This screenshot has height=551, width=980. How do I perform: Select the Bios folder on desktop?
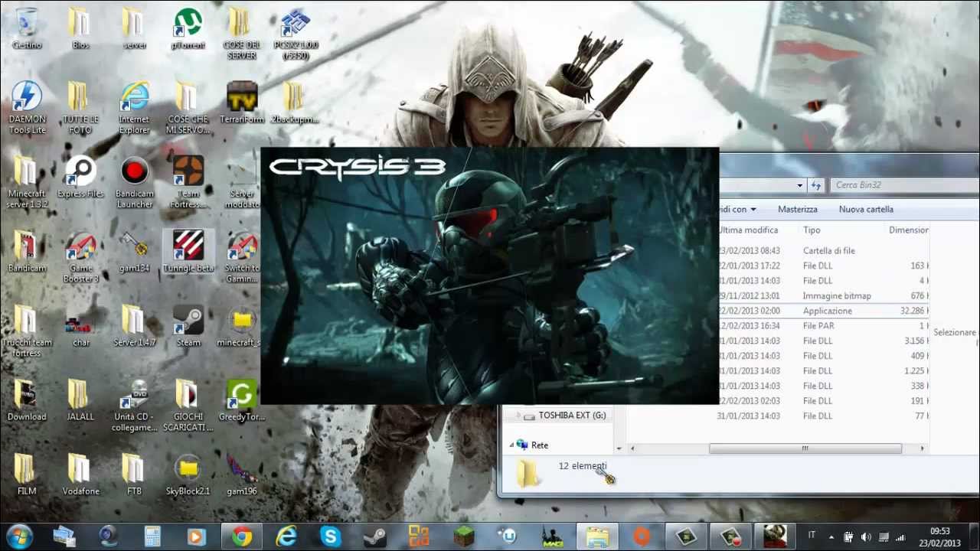(80, 28)
